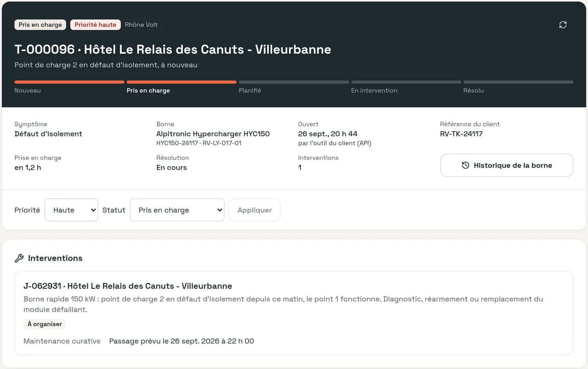The image size is (588, 369).
Task: Select the Pris en charge progress step
Action: [181, 87]
